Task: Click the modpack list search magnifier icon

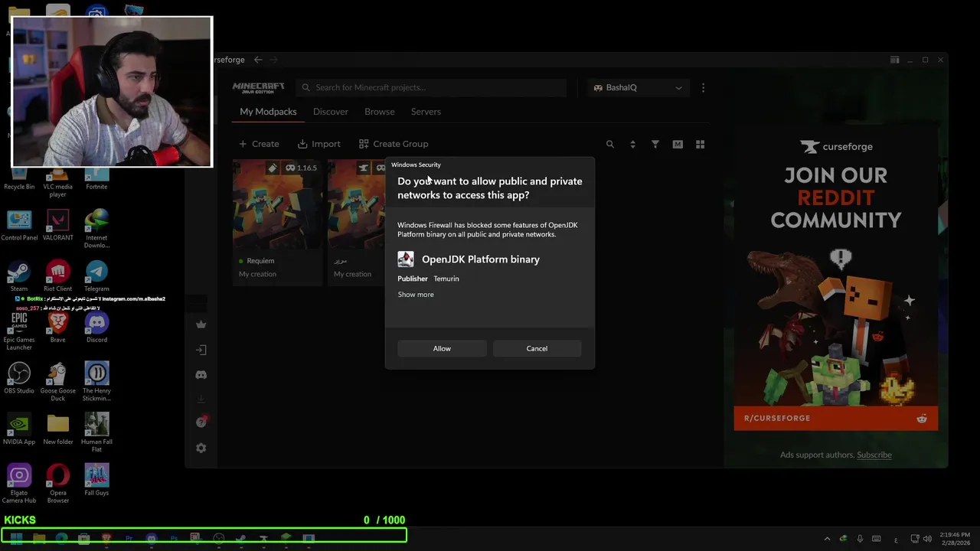Action: point(610,144)
